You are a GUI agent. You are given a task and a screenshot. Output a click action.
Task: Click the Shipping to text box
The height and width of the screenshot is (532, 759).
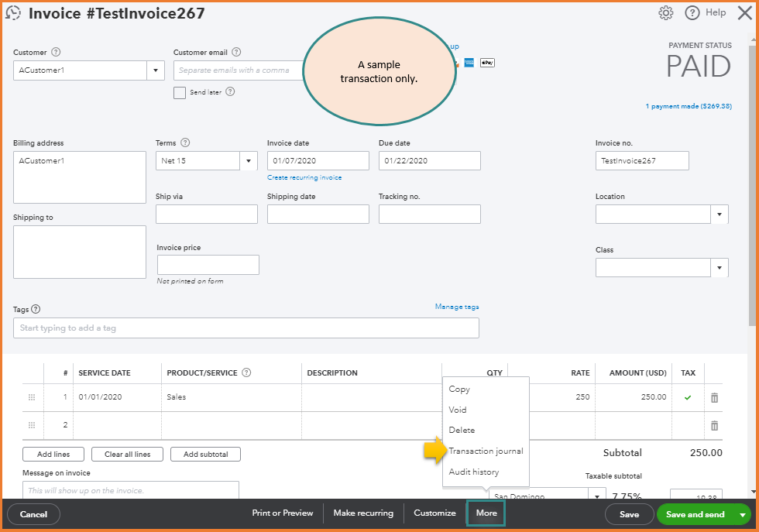(79, 252)
